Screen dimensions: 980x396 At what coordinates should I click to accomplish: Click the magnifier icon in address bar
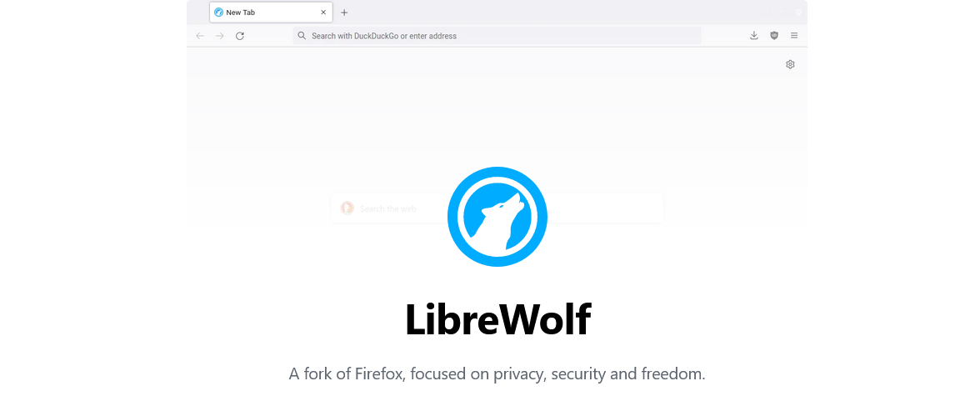pos(302,36)
